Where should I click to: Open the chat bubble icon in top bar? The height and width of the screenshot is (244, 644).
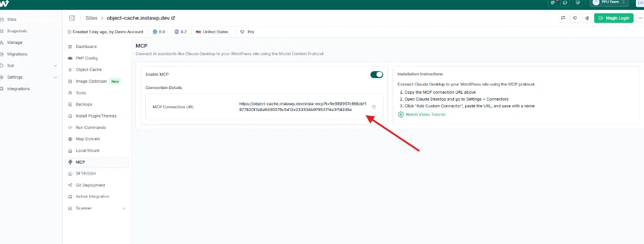point(565,3)
